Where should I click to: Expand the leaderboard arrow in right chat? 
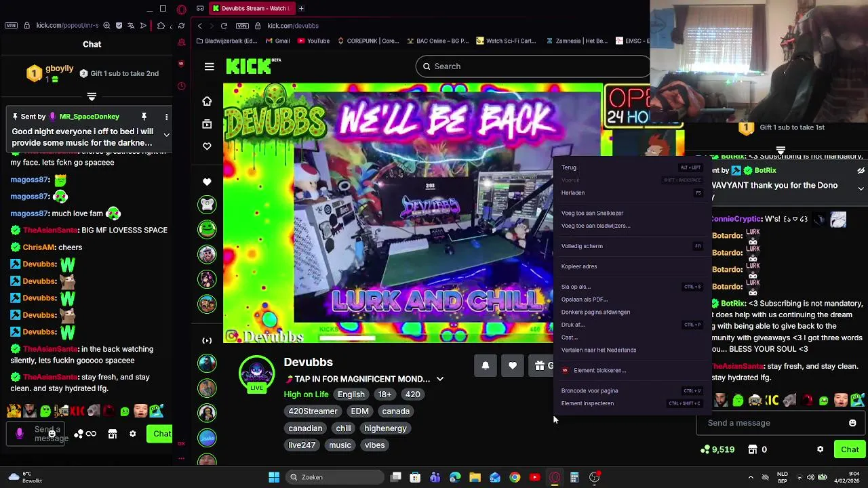coord(781,150)
